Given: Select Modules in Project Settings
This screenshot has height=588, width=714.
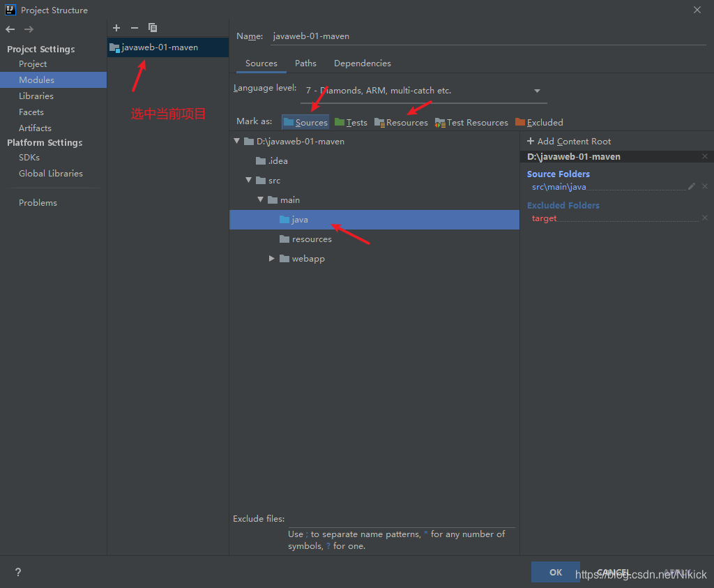Looking at the screenshot, I should point(53,80).
